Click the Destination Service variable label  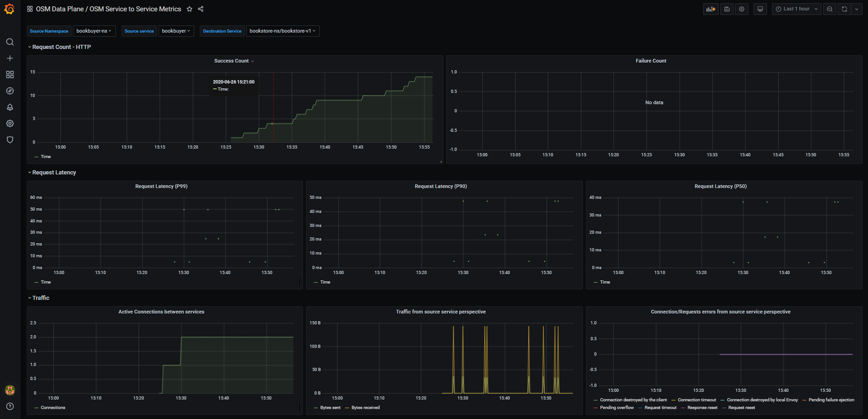(x=222, y=31)
